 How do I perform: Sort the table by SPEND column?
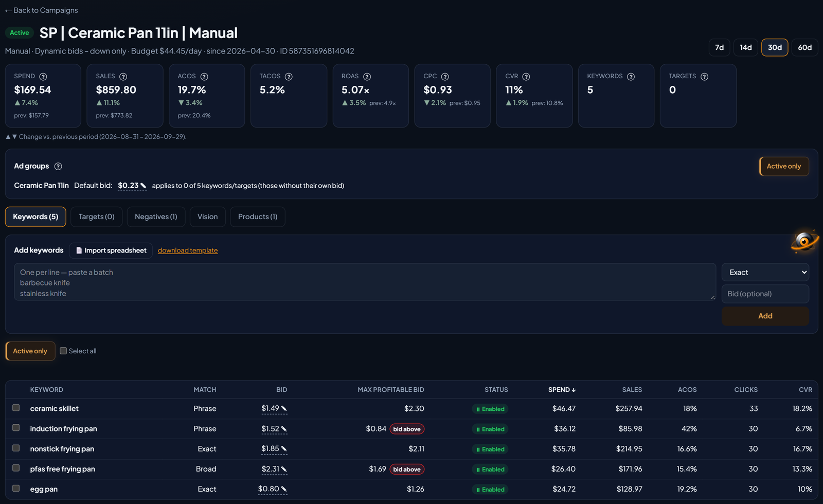(x=562, y=389)
